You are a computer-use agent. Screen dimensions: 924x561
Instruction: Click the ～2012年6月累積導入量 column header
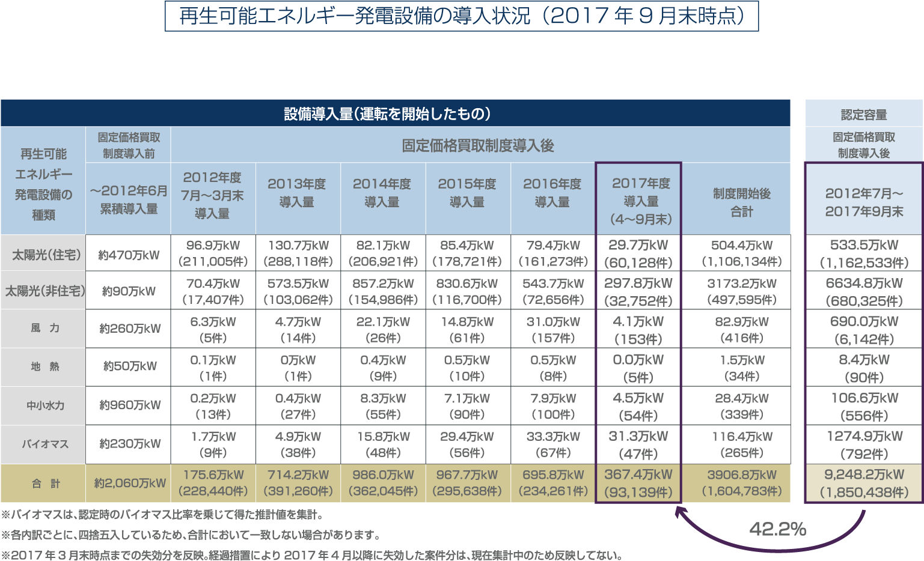tap(128, 199)
